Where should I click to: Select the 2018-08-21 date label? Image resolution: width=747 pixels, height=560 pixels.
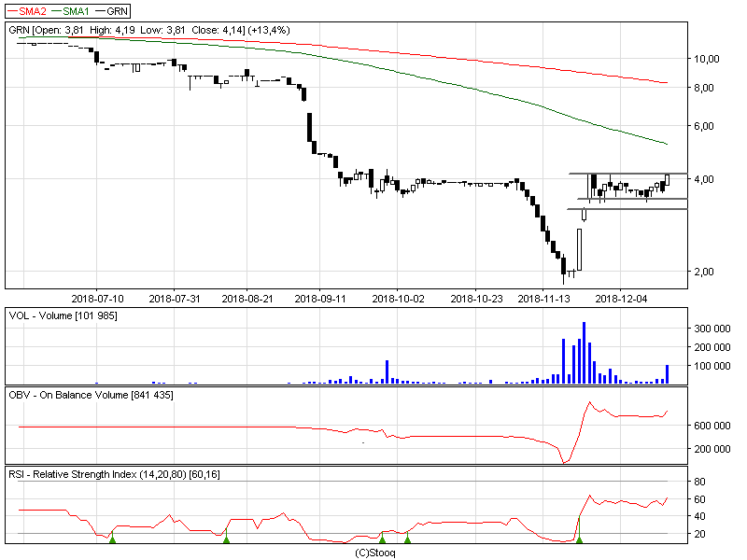tap(247, 299)
